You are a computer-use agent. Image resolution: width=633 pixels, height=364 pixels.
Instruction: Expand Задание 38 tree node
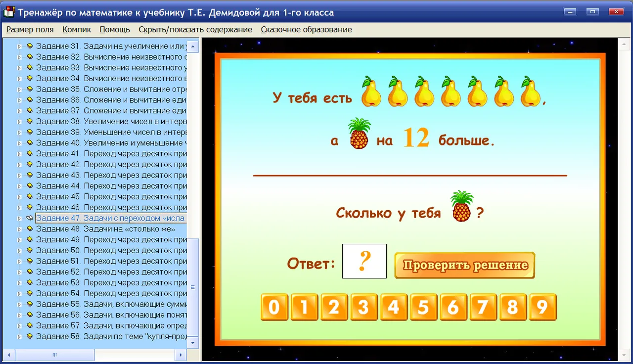pyautogui.click(x=20, y=122)
